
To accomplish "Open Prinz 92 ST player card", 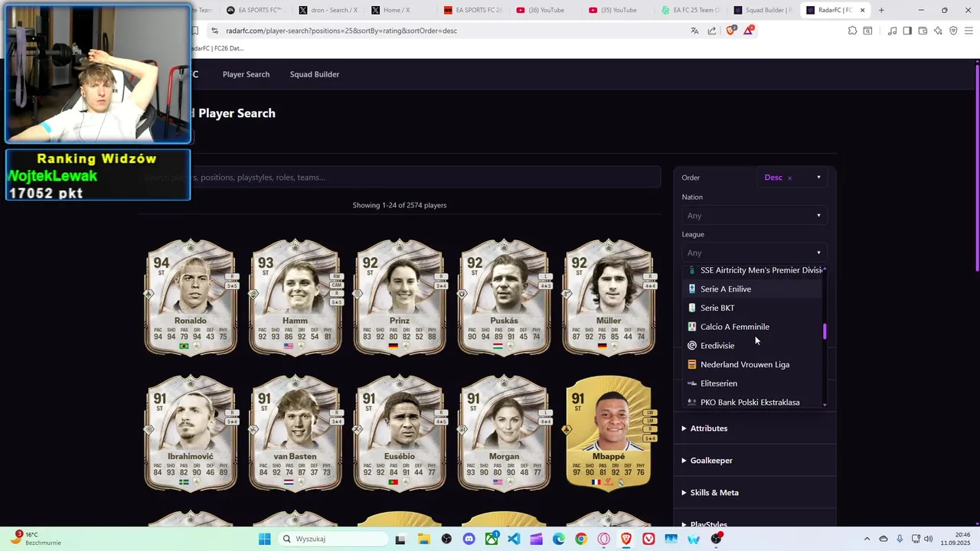I will [400, 297].
